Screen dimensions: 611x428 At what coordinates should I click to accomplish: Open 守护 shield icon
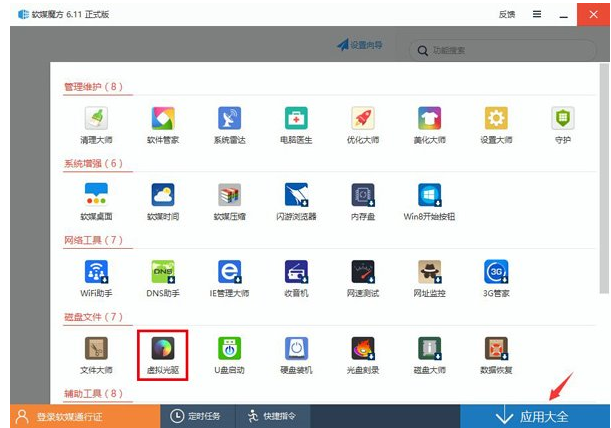[563, 126]
